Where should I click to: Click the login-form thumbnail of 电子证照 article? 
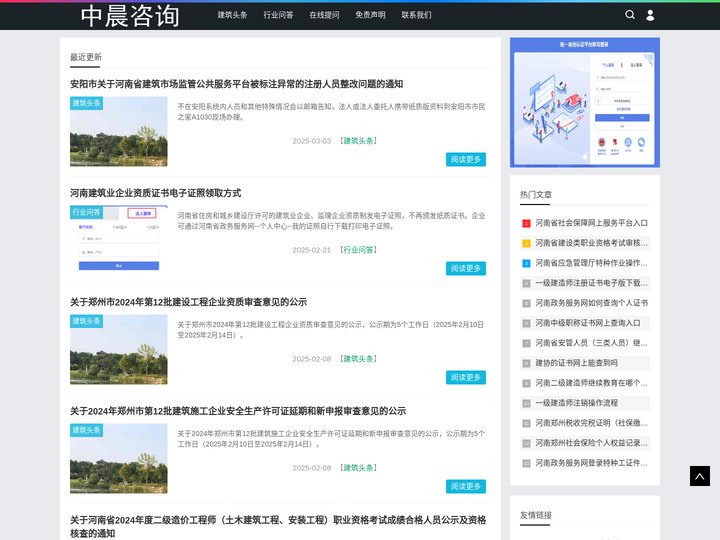coord(118,239)
